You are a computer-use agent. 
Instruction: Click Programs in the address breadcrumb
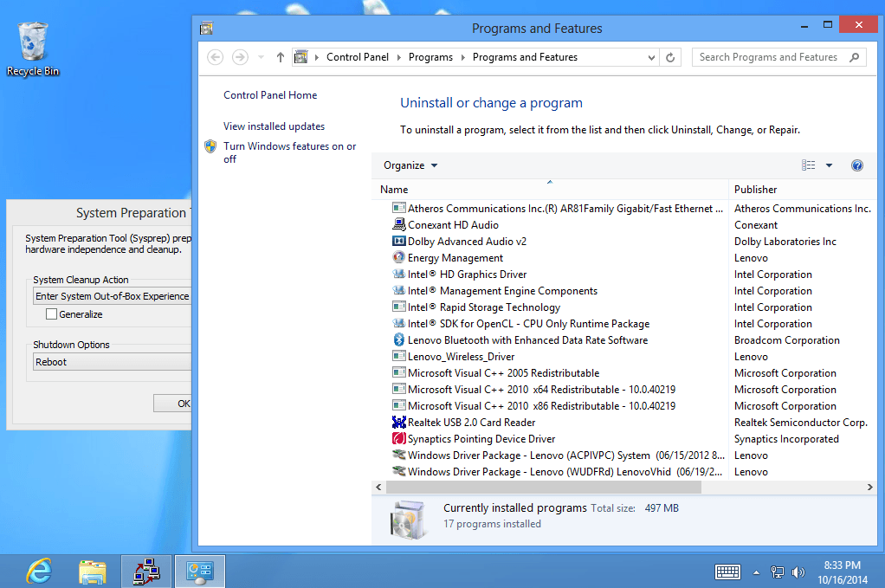[430, 57]
